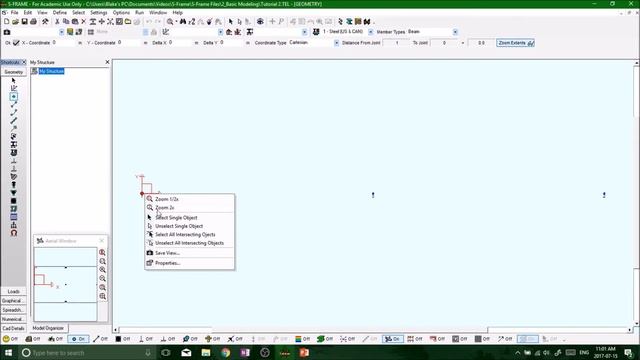Select the pointer tool in Geometry sidebar

tap(13, 80)
